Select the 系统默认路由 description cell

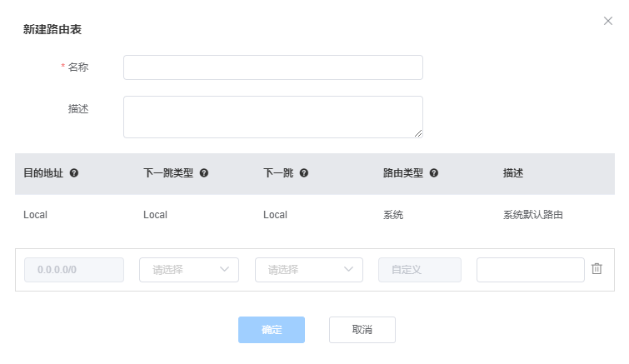533,215
